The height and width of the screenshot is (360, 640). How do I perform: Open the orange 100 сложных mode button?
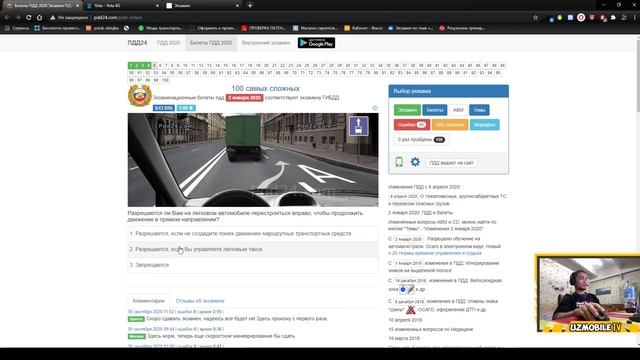click(450, 124)
